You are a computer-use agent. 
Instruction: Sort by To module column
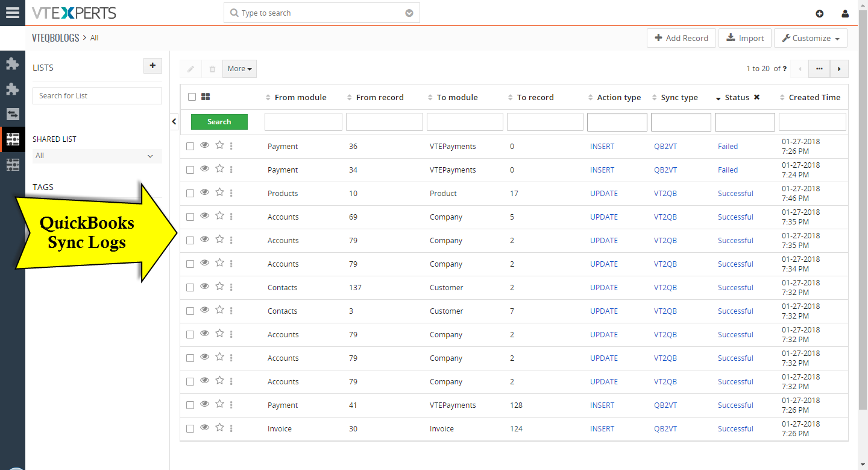tap(457, 97)
